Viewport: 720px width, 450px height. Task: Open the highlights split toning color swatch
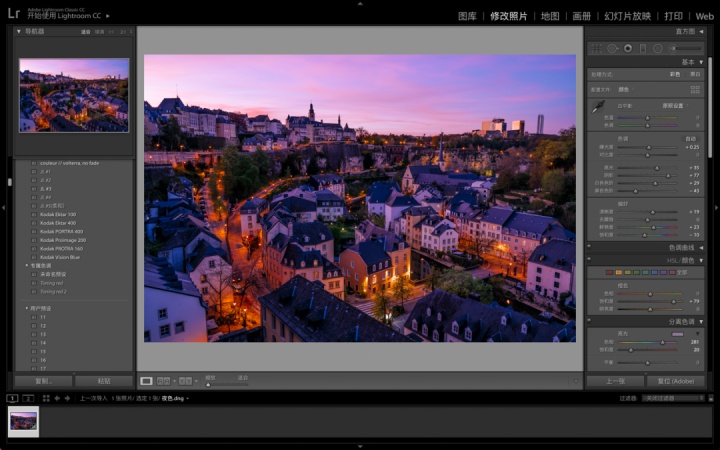pos(677,334)
